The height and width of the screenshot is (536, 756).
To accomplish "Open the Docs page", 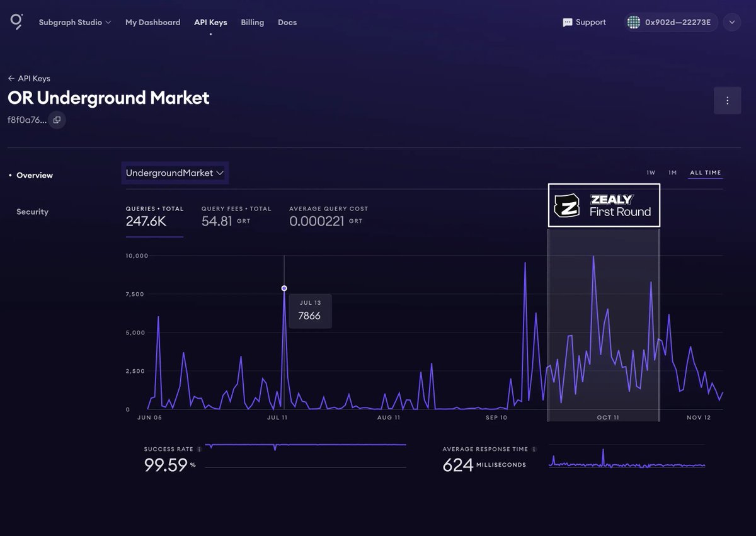I will [x=287, y=22].
